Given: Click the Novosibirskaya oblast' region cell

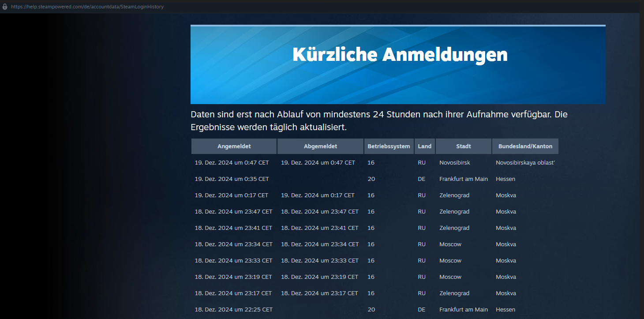Looking at the screenshot, I should [x=525, y=163].
